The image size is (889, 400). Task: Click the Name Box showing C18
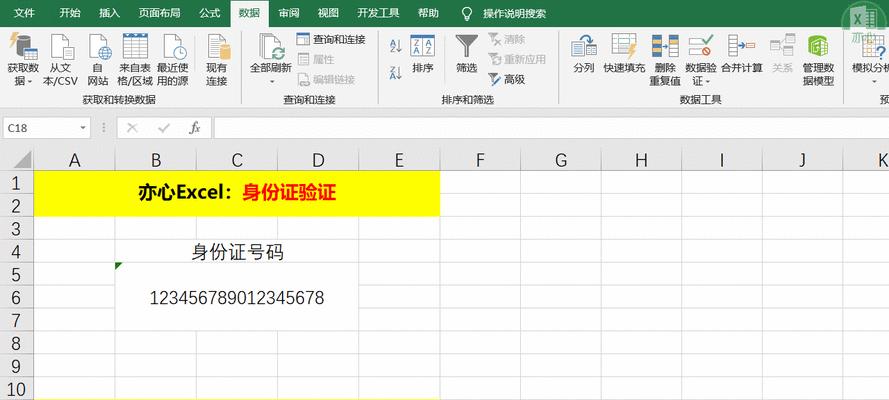click(x=41, y=128)
